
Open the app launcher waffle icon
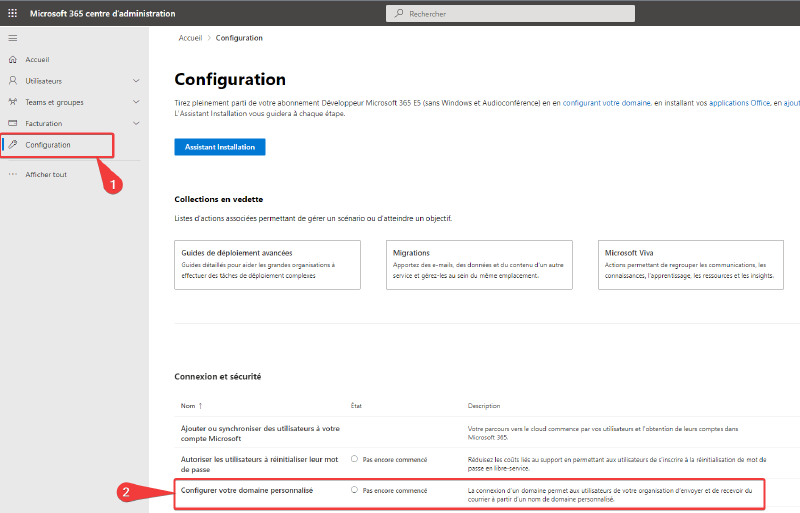[x=12, y=13]
